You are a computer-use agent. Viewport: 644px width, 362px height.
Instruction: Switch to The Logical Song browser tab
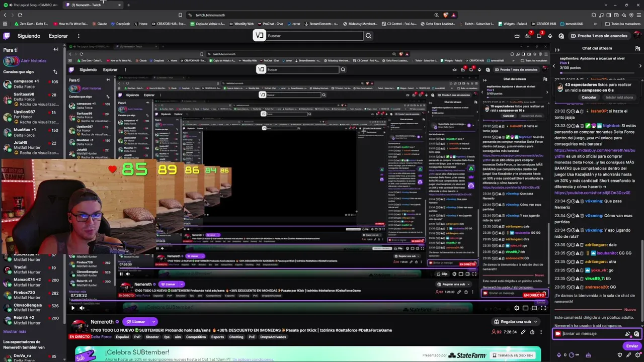[31, 5]
